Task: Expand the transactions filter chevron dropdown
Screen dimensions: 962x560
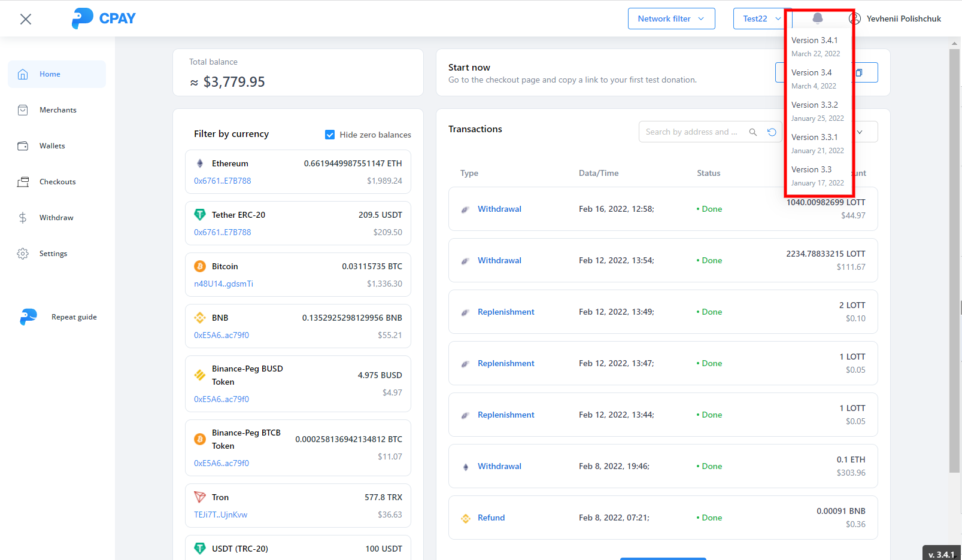Action: point(860,132)
